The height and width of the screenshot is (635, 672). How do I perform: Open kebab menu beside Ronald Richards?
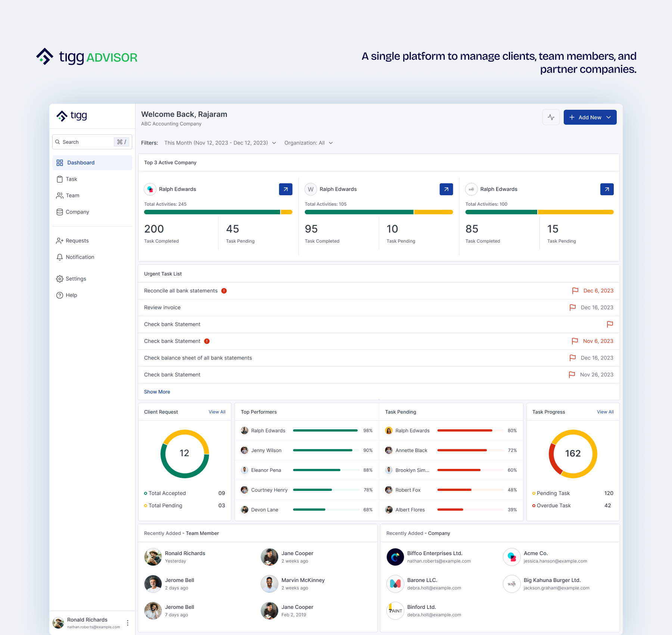pyautogui.click(x=128, y=623)
